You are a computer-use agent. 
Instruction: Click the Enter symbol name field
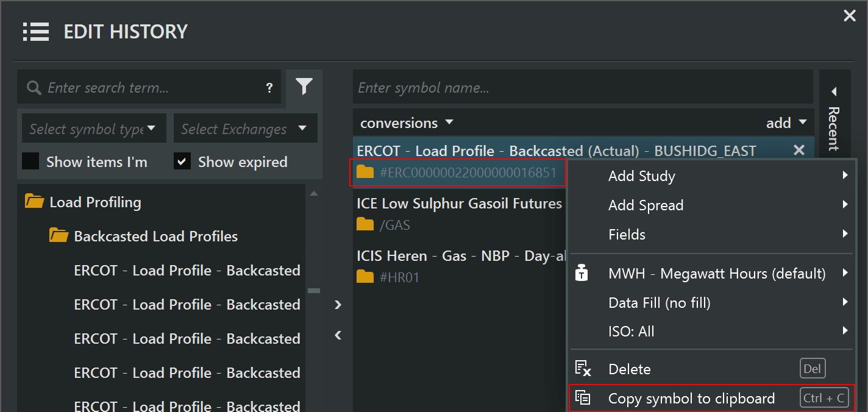[583, 88]
